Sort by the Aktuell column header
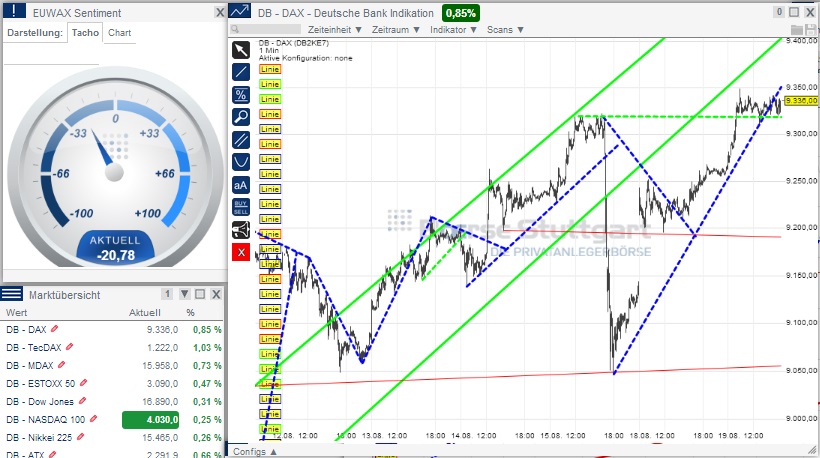The height and width of the screenshot is (458, 820). (x=145, y=313)
